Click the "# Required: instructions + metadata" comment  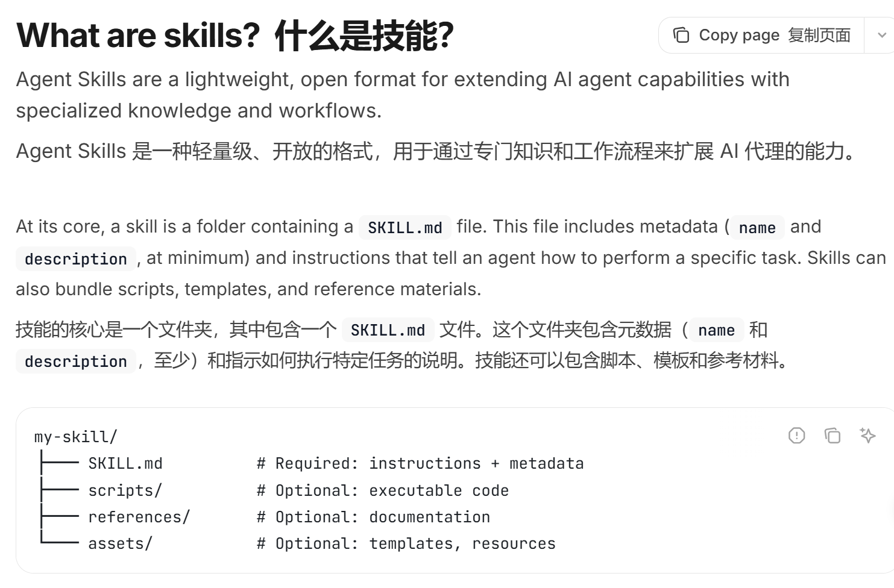420,463
